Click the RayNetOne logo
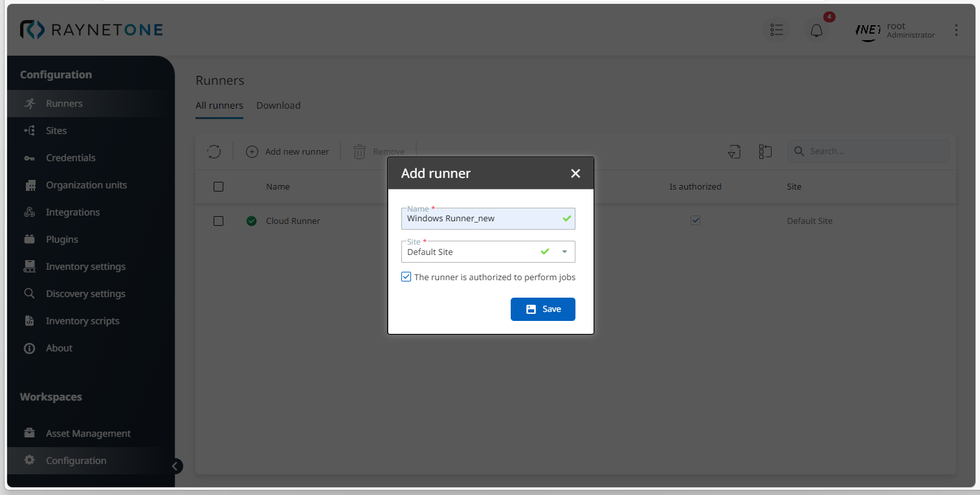This screenshot has width=980, height=495. [91, 30]
